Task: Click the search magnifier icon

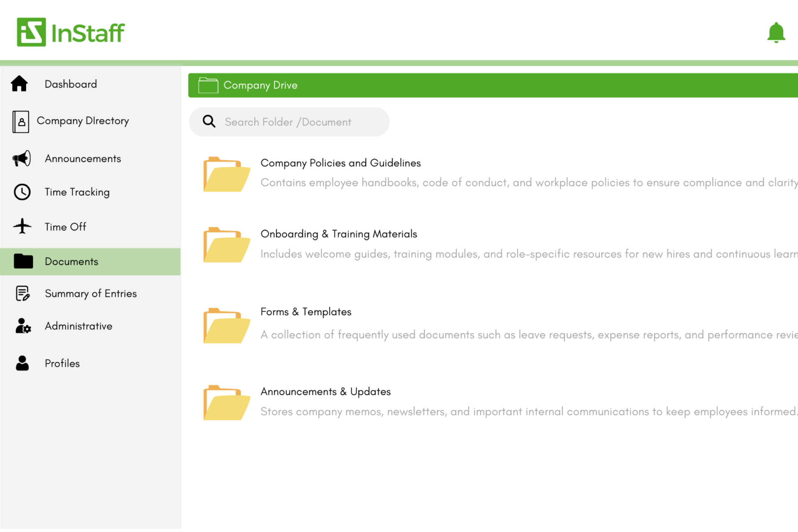Action: tap(209, 121)
